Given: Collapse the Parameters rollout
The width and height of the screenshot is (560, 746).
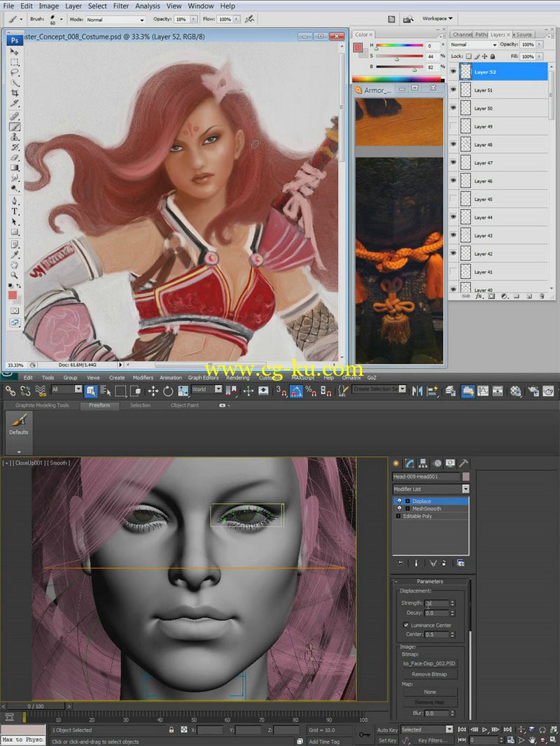Looking at the screenshot, I should pos(430,582).
